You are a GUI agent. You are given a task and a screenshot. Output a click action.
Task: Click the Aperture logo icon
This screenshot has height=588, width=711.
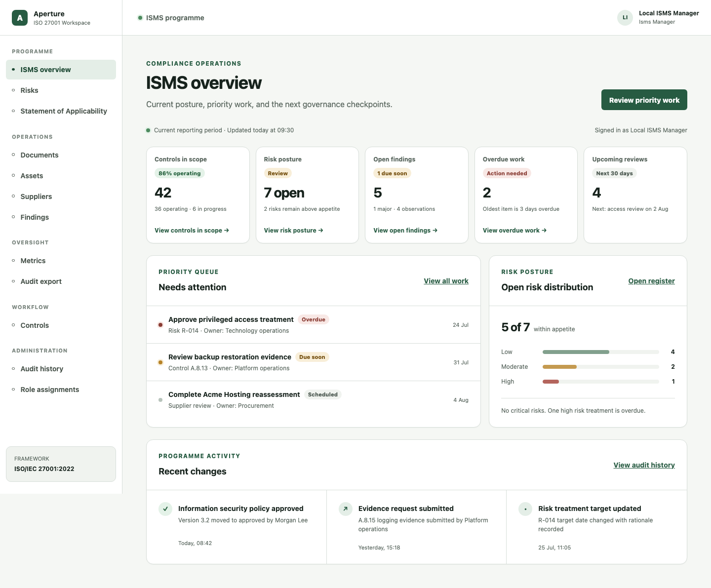20,18
